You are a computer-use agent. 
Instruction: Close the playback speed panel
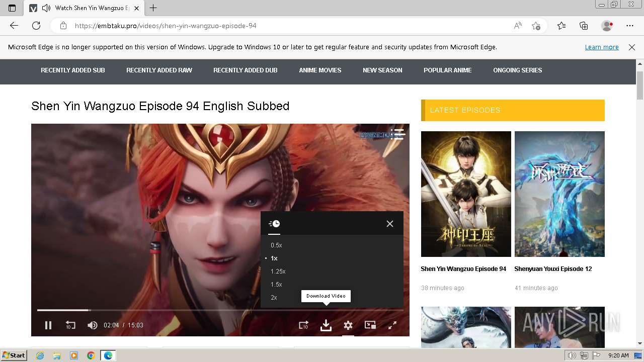tap(390, 224)
